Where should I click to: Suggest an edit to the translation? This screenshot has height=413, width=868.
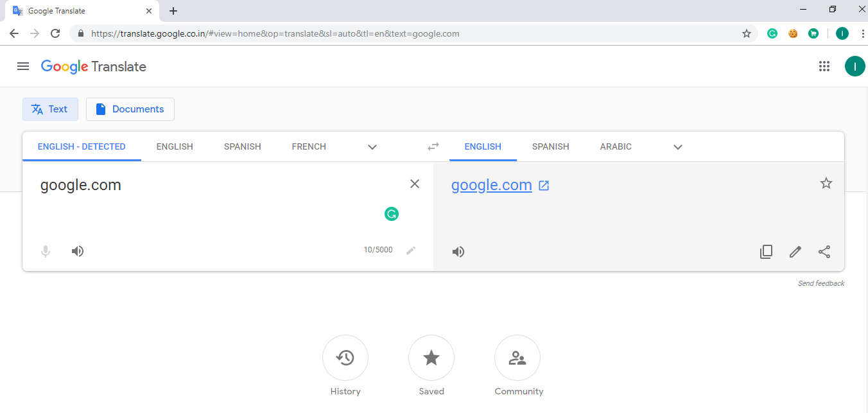[795, 252]
